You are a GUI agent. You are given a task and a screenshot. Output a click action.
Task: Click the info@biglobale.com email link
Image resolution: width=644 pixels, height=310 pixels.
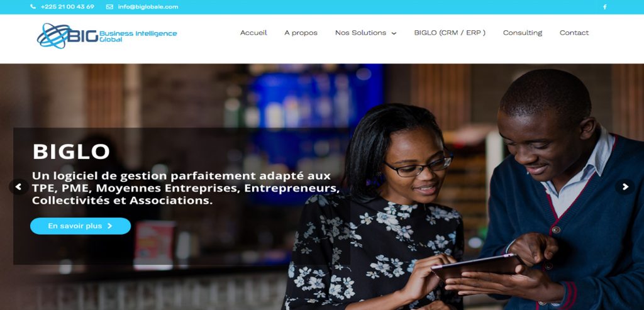[x=148, y=6]
